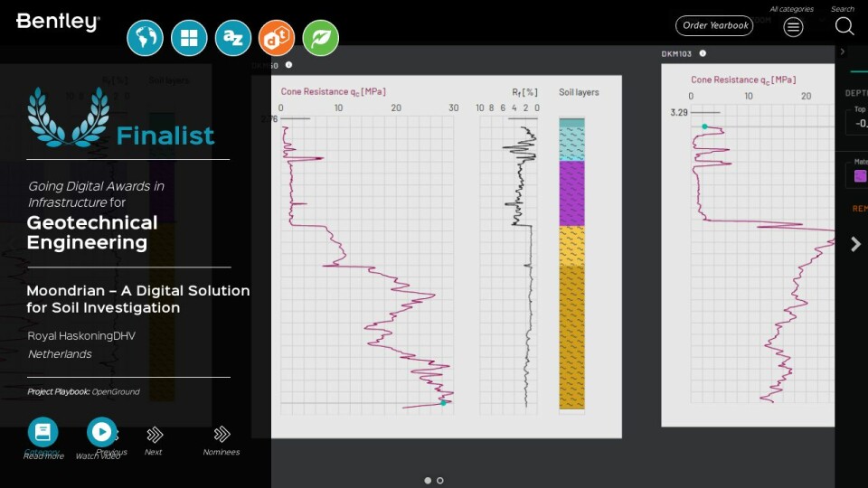
Task: Click the Finalist laurel wreath badge
Action: 68,117
